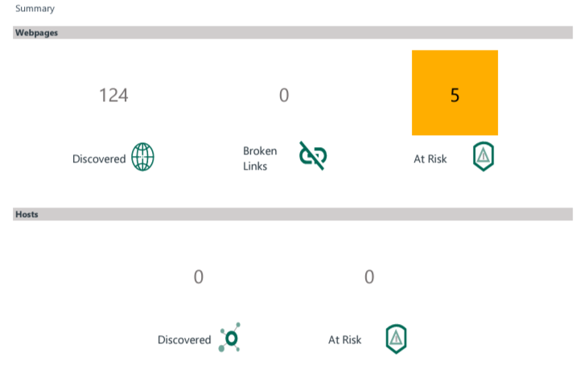The width and height of the screenshot is (588, 365).
Task: Select the Hosts section header text
Action: coord(27,215)
